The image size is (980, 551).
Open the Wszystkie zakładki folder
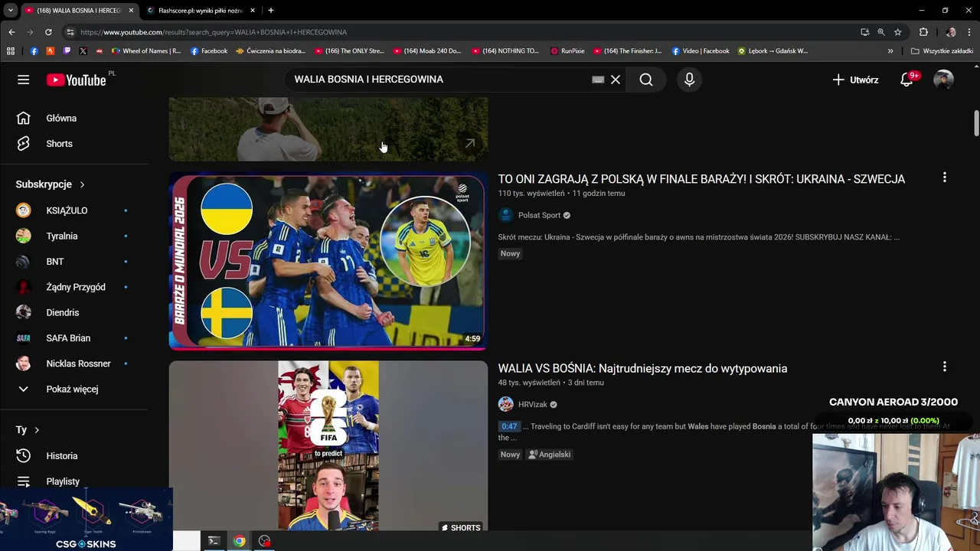pyautogui.click(x=942, y=51)
